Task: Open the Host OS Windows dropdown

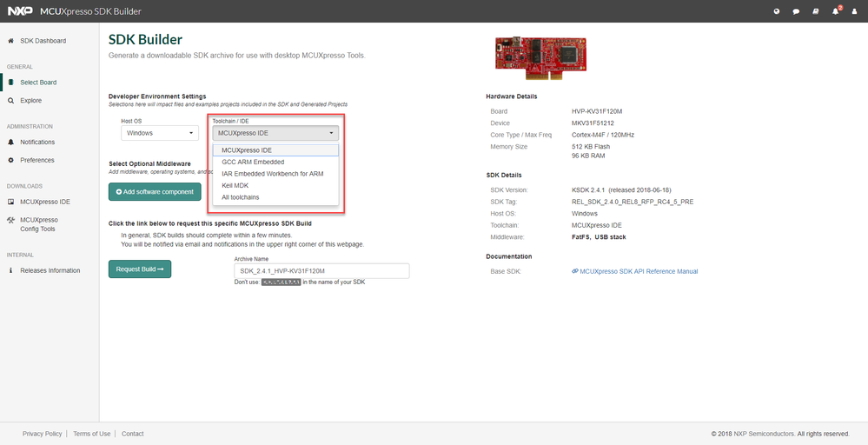Action: pyautogui.click(x=160, y=133)
